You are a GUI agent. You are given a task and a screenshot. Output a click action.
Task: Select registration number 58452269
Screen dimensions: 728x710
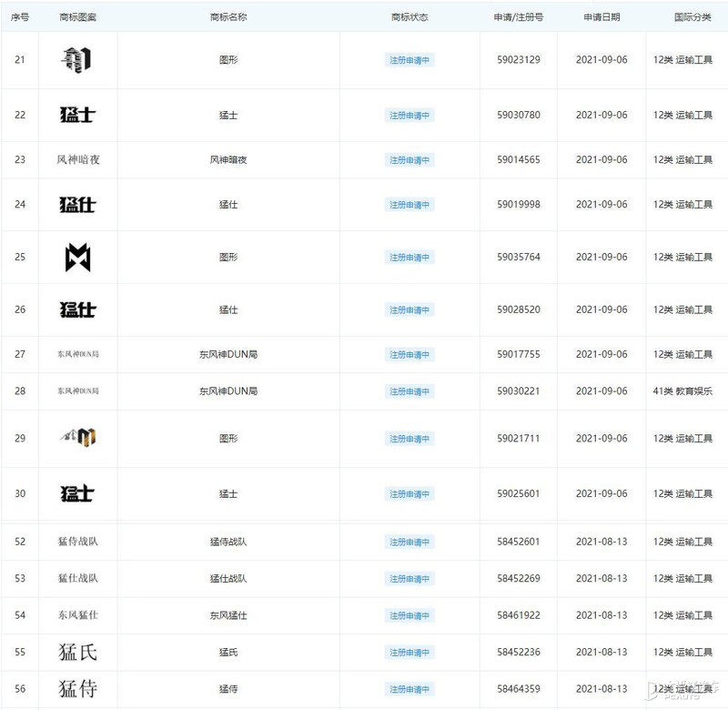(519, 579)
